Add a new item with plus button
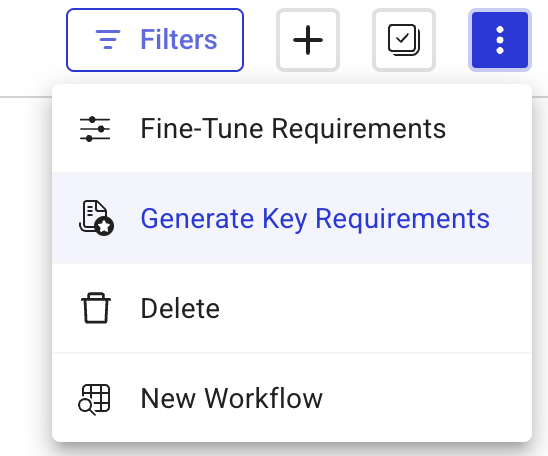 coord(308,40)
